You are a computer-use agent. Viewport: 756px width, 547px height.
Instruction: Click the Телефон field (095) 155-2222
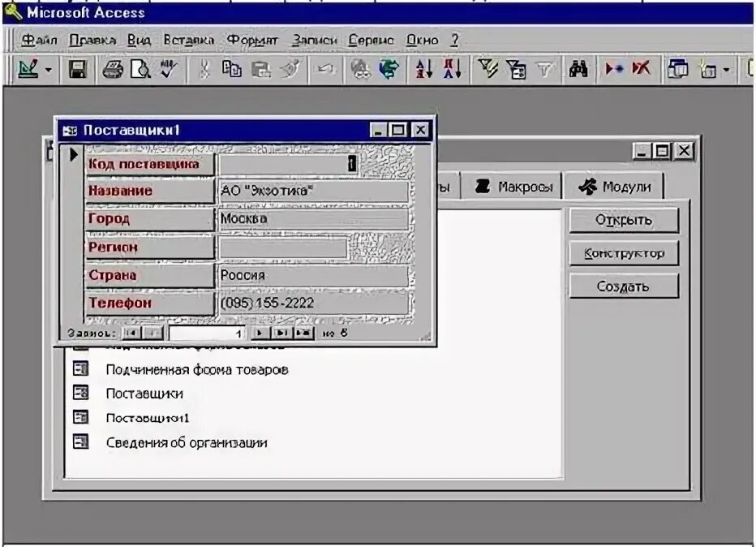[314, 304]
